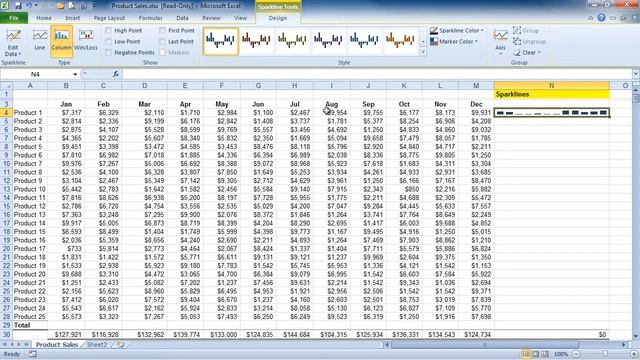The height and width of the screenshot is (360, 640).
Task: Click the Name Box showing N4
Action: pyautogui.click(x=36, y=74)
